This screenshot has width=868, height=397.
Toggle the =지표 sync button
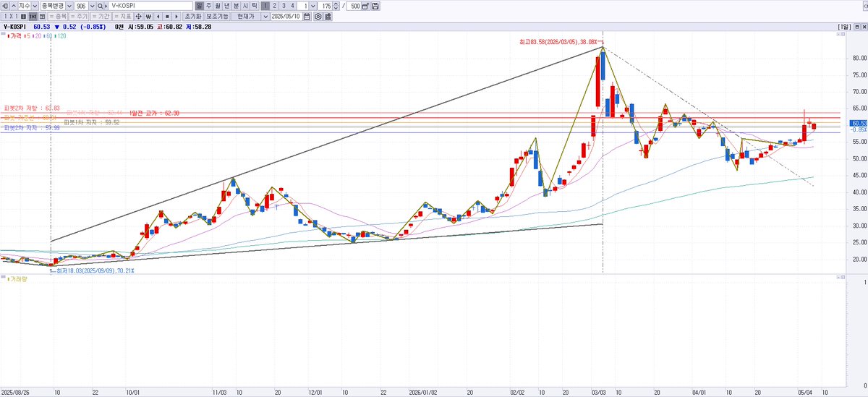pyautogui.click(x=123, y=16)
